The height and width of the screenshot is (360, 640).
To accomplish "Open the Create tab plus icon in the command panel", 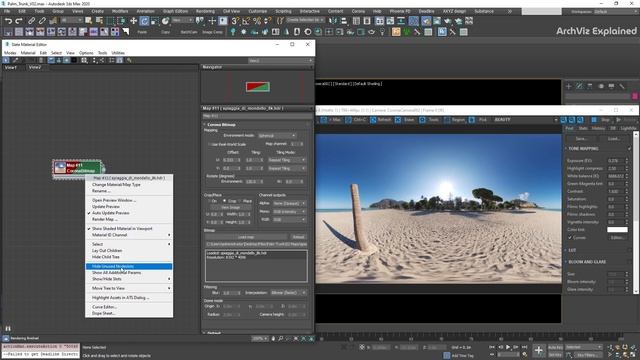I will [569, 86].
